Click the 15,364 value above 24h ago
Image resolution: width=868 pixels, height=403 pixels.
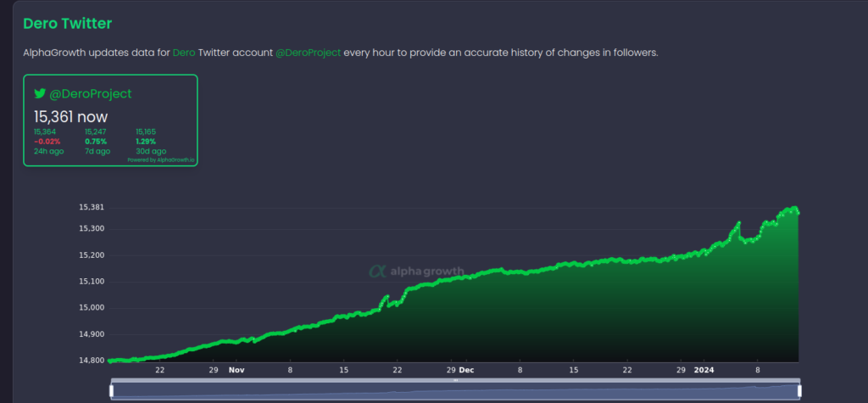[44, 132]
